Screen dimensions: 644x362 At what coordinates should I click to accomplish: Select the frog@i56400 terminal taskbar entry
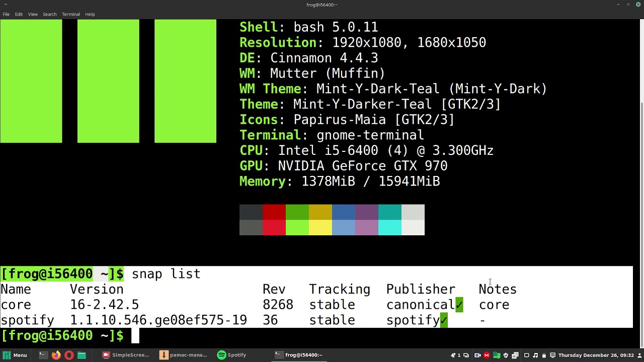pos(299,355)
